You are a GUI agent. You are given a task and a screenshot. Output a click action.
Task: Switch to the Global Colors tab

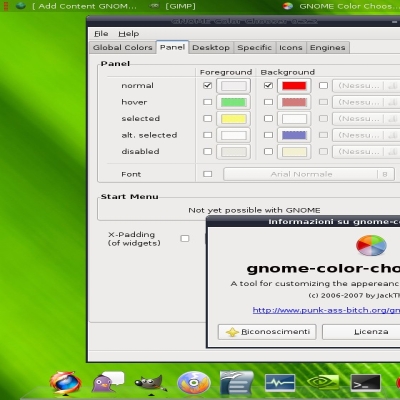(123, 48)
